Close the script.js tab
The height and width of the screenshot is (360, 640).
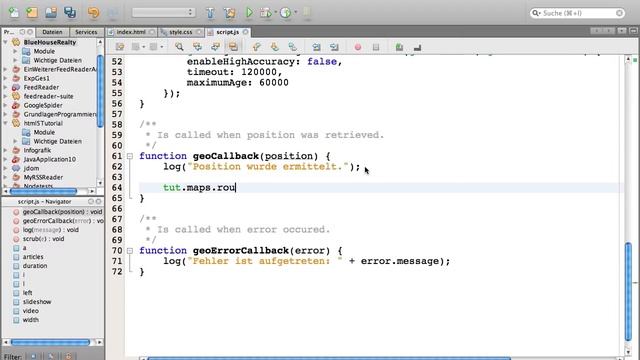tap(245, 32)
